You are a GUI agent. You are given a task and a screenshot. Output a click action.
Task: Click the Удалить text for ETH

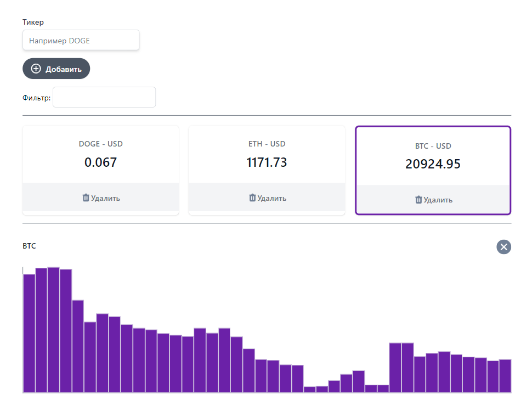[271, 198]
